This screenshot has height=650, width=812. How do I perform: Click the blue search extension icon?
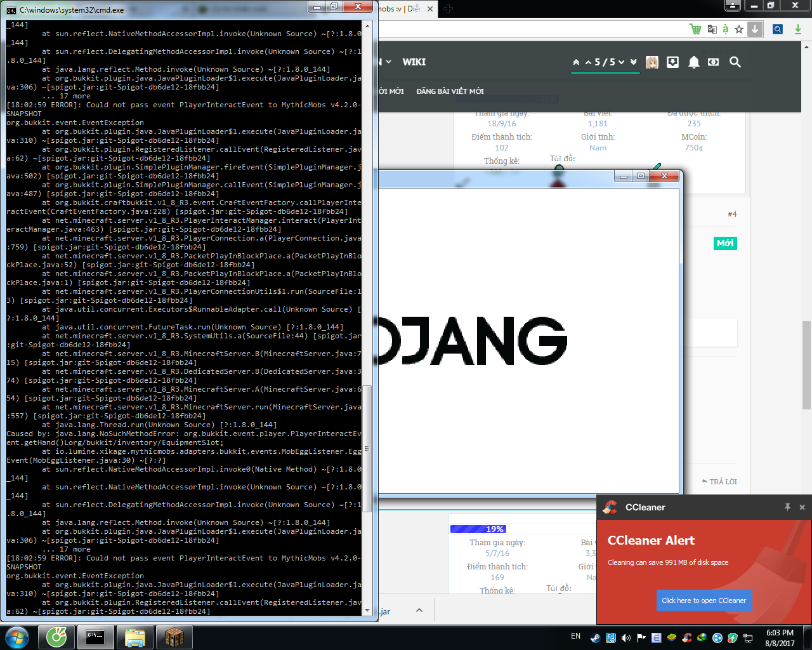(778, 29)
